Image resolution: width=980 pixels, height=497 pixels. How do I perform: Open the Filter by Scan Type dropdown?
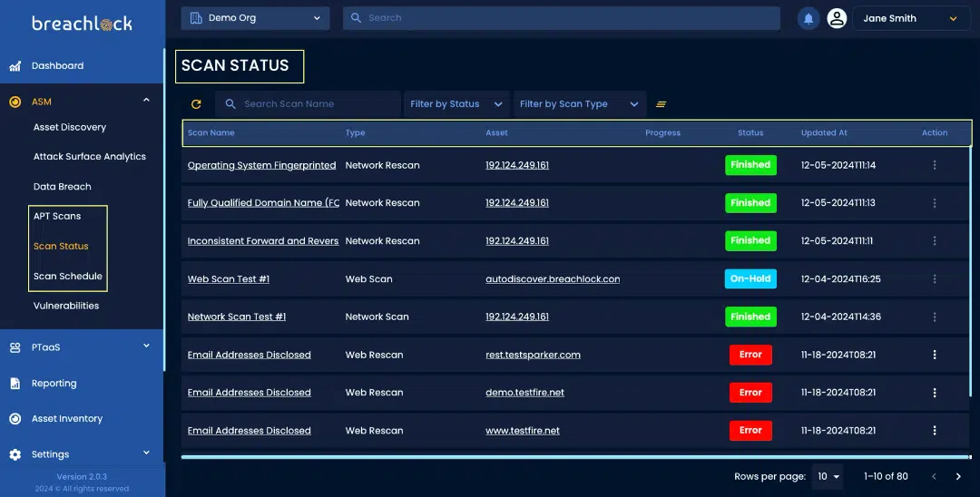pyautogui.click(x=579, y=104)
